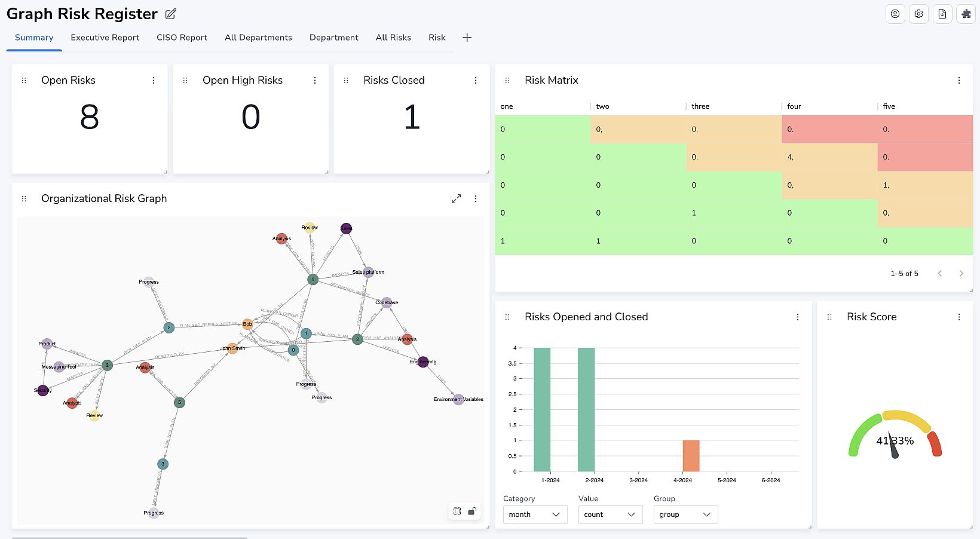Switch to the All Departments tab

tap(259, 38)
